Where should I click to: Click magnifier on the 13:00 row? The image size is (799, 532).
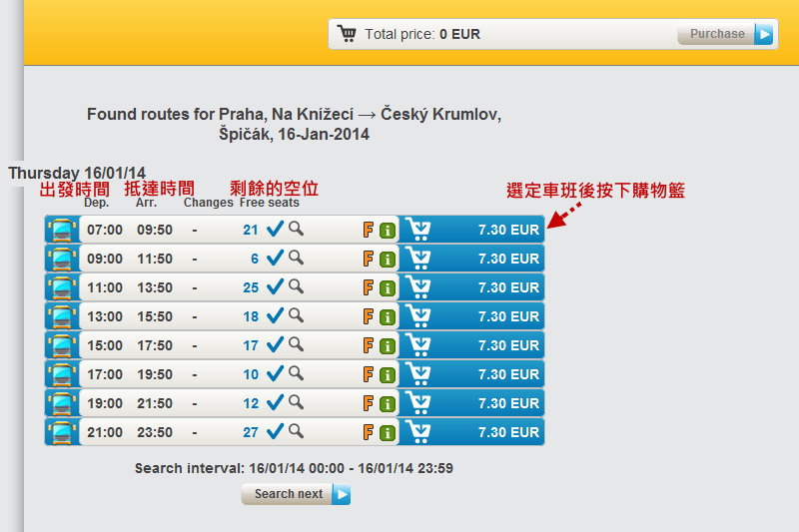pos(296,315)
